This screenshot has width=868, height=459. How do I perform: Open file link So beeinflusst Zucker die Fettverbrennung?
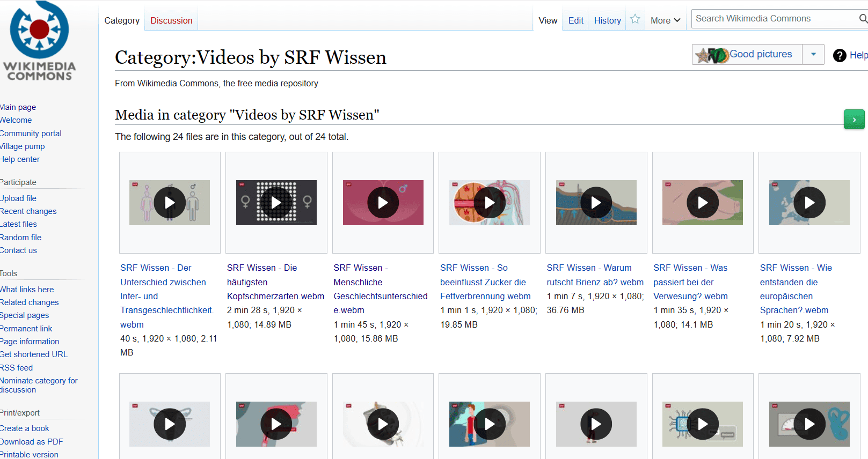[485, 282]
